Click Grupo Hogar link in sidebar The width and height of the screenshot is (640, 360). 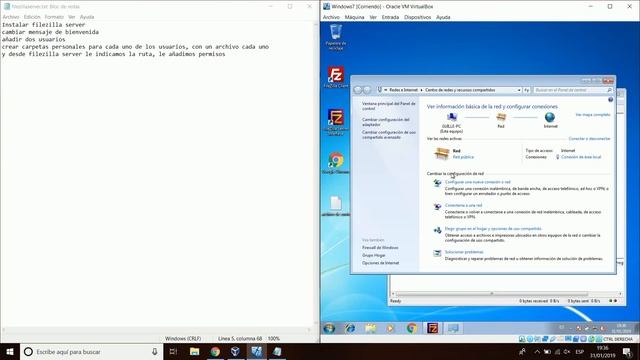373,256
